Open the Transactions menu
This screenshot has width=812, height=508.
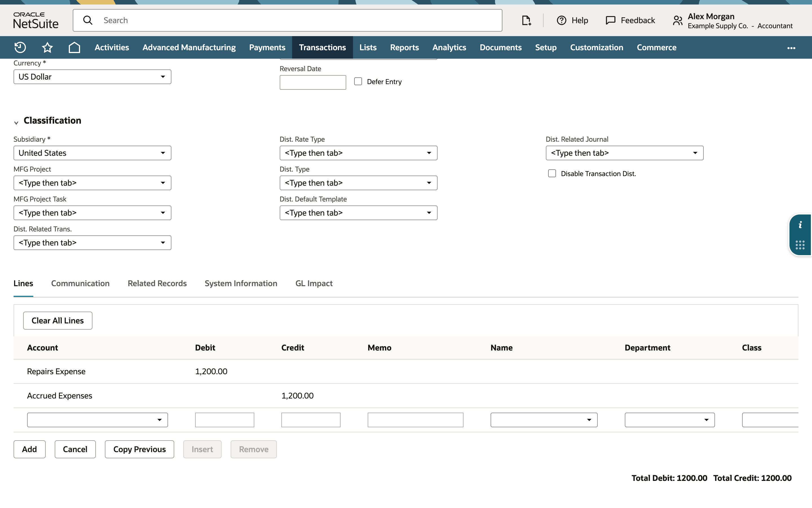[322, 47]
